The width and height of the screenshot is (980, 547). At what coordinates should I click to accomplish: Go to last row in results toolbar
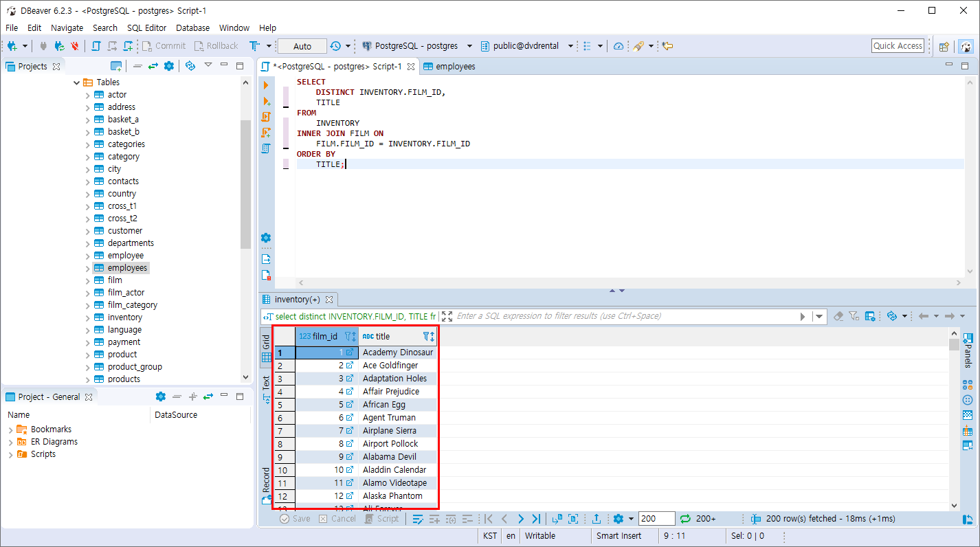point(536,519)
